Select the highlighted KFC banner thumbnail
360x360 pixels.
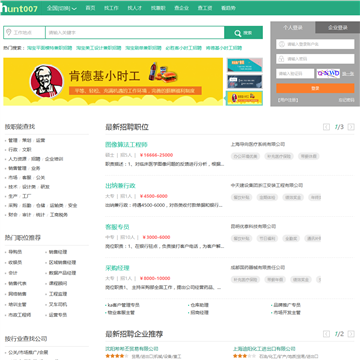pyautogui.click(x=245, y=98)
